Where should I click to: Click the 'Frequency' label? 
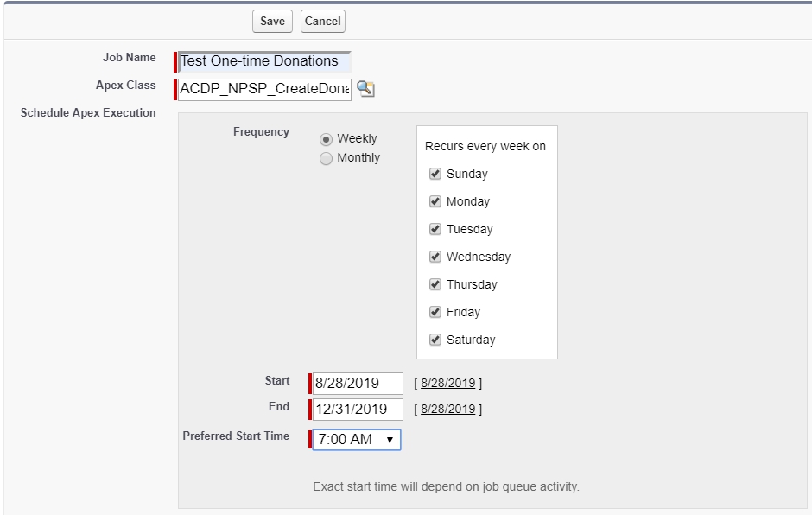(261, 131)
